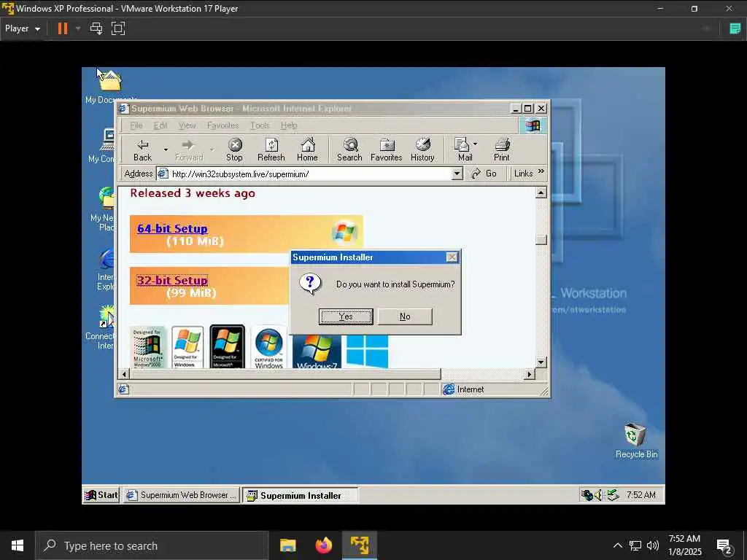Open the XP Start menu

pos(101,495)
